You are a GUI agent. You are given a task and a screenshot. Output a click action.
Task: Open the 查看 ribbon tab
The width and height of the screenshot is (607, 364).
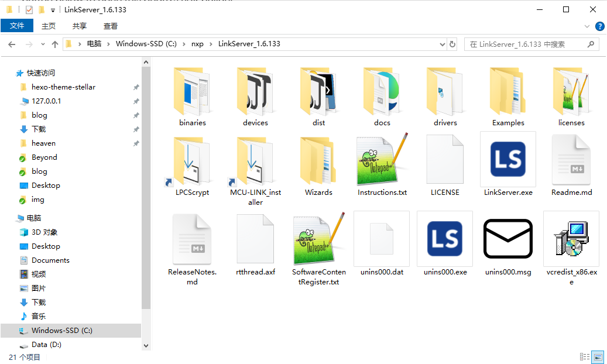click(111, 26)
